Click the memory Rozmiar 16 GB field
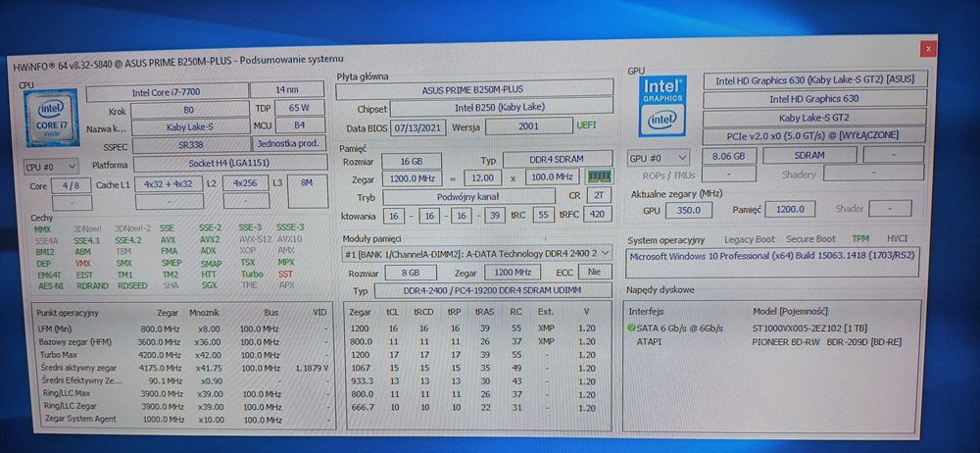 pyautogui.click(x=412, y=162)
